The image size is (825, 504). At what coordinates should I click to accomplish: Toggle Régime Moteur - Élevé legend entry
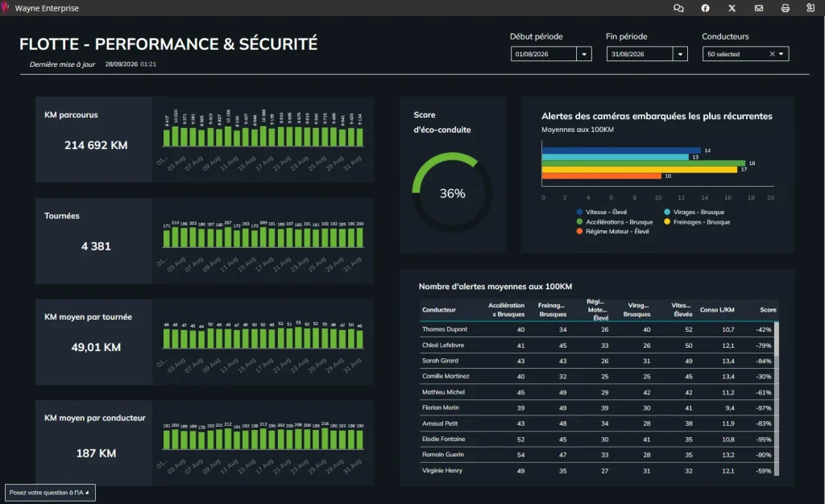(613, 231)
